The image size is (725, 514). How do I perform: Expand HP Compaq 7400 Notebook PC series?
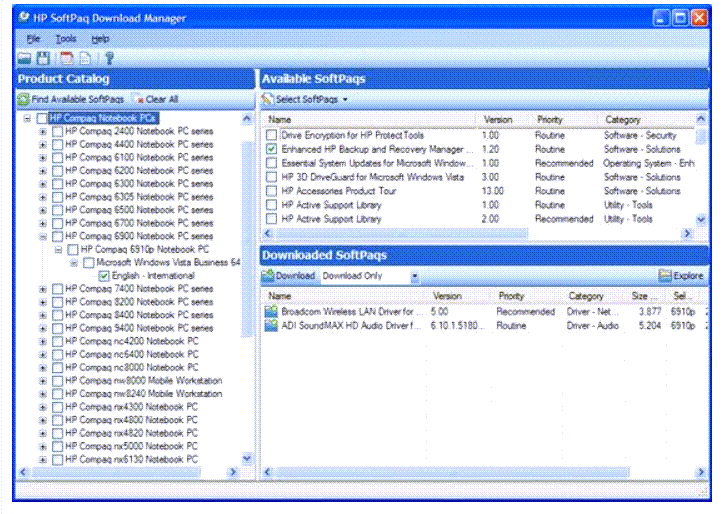click(x=43, y=289)
